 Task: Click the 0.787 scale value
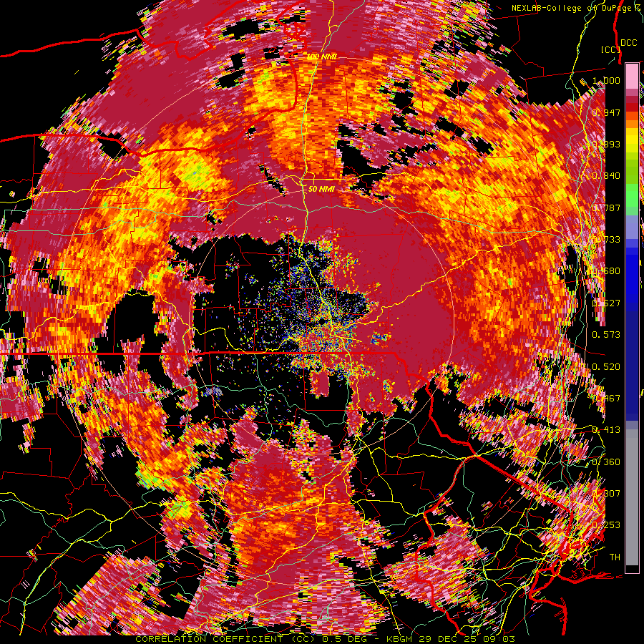click(x=606, y=208)
